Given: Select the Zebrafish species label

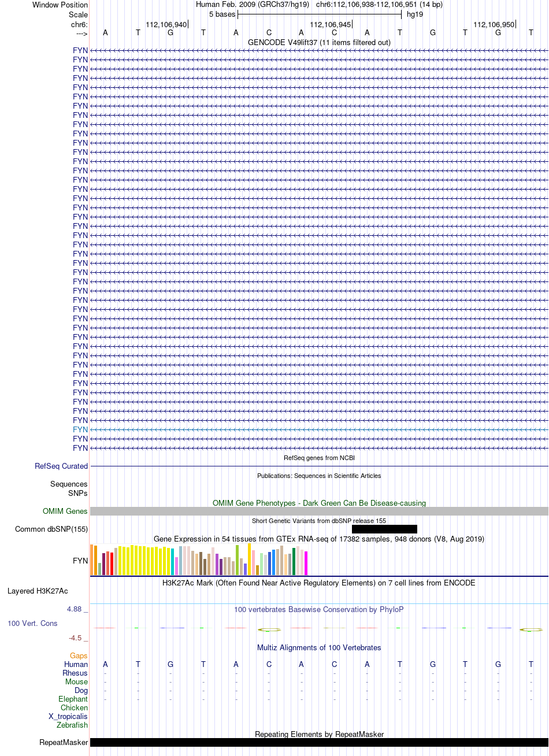Looking at the screenshot, I should [x=73, y=725].
